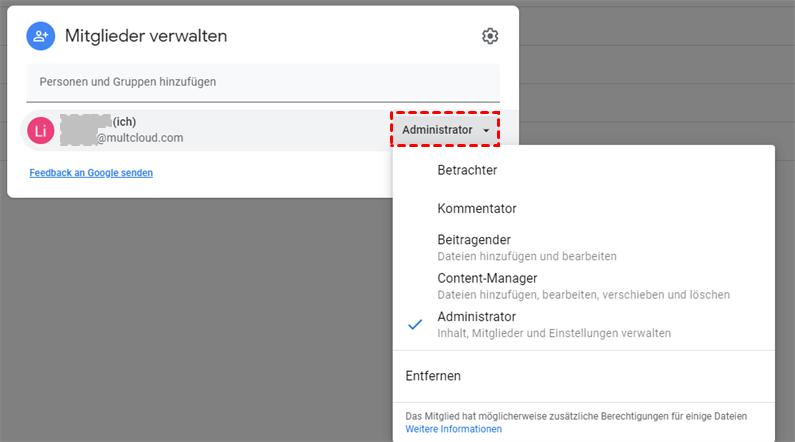Click Entfernen to remove the member

(x=433, y=376)
